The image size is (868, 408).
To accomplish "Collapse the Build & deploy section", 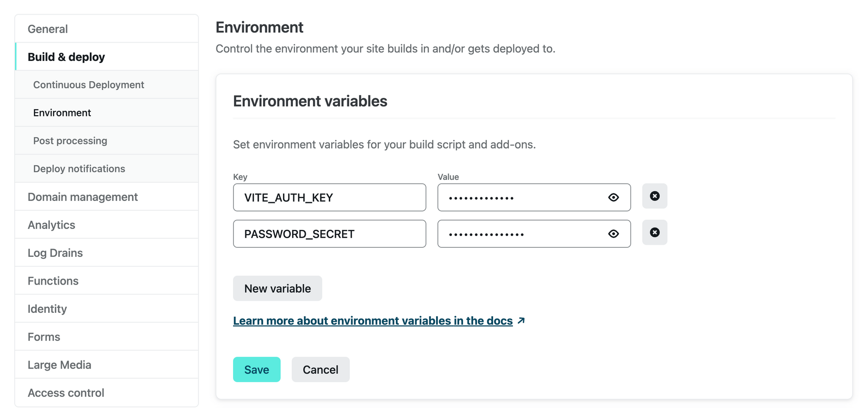I will [66, 57].
